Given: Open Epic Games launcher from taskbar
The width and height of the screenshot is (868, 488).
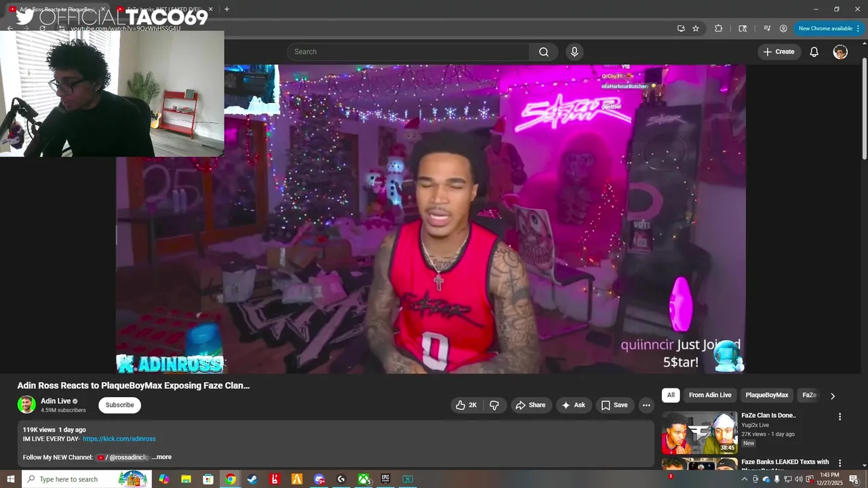Looking at the screenshot, I should [385, 479].
